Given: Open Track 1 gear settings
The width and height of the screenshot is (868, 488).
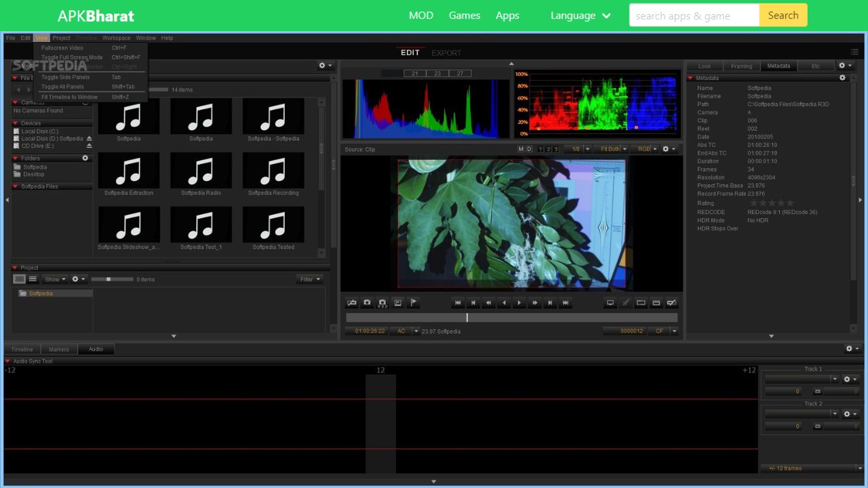Looking at the screenshot, I should [850, 379].
